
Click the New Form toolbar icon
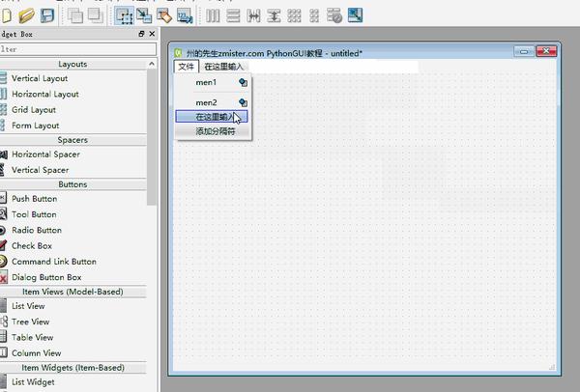coord(6,15)
